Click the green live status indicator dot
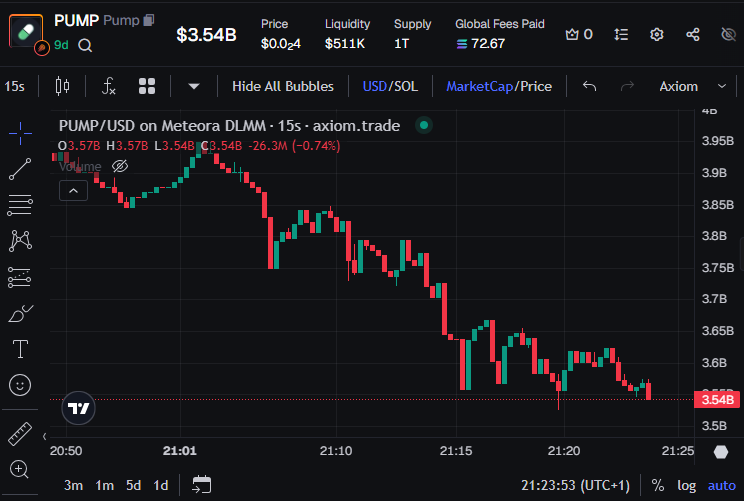The width and height of the screenshot is (744, 501). pos(424,125)
